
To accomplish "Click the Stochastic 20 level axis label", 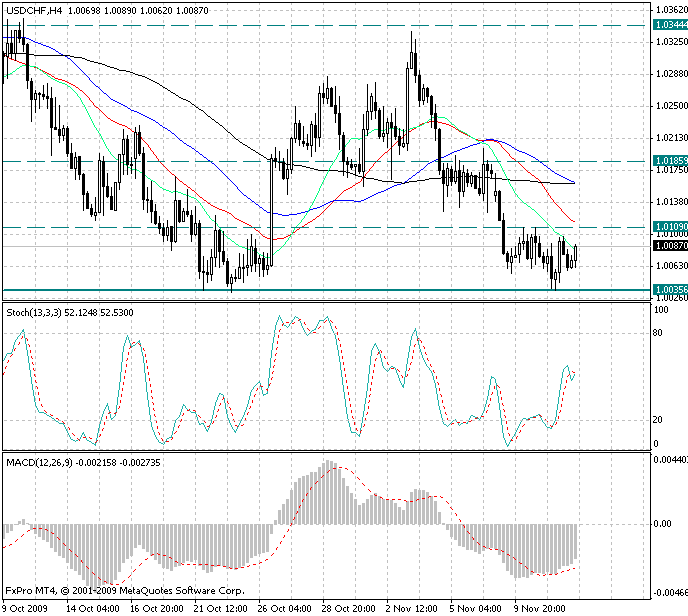I will pos(659,419).
